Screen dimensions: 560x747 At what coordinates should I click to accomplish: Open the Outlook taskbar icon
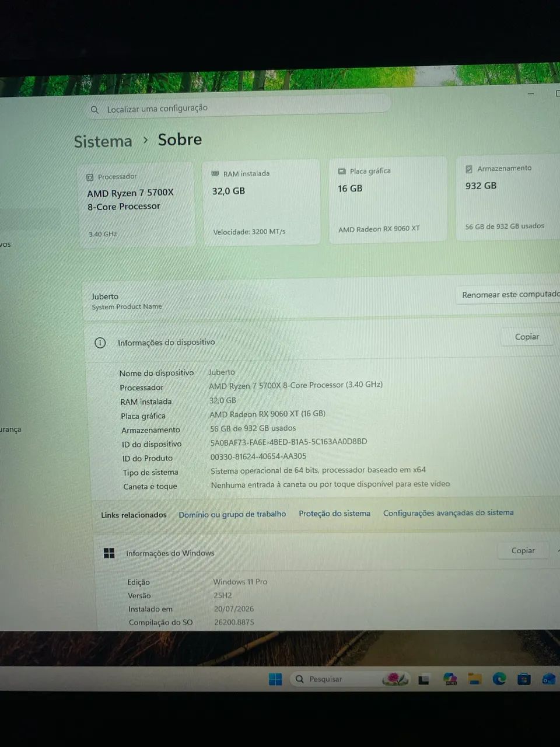click(x=548, y=678)
